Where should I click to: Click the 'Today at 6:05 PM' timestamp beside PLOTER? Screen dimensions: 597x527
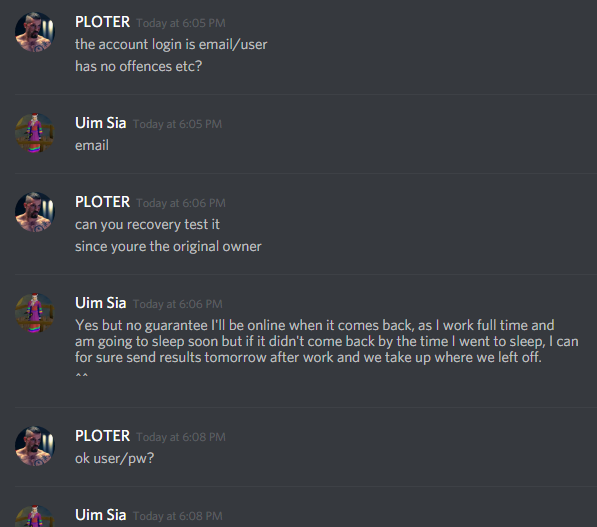[x=181, y=23]
